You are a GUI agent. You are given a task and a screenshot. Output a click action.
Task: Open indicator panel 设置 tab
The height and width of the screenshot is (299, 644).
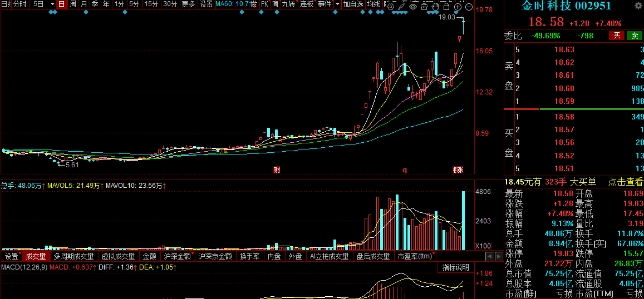click(11, 257)
